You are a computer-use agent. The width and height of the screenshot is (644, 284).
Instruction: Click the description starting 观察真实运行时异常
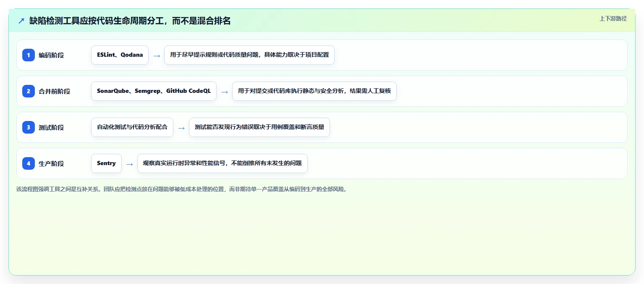[223, 163]
